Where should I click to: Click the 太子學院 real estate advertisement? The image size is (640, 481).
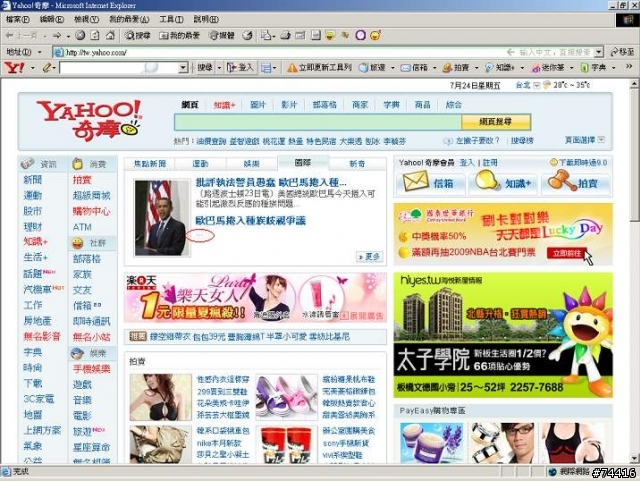pos(503,336)
